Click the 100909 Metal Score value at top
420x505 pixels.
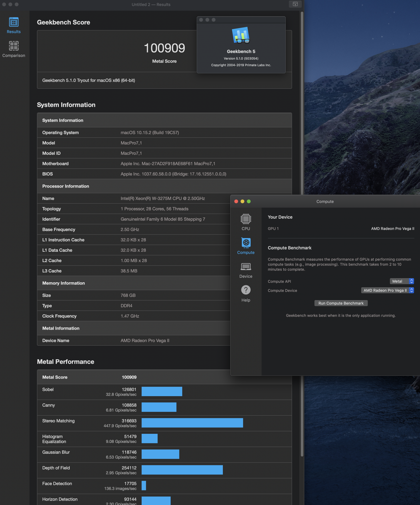click(x=164, y=48)
